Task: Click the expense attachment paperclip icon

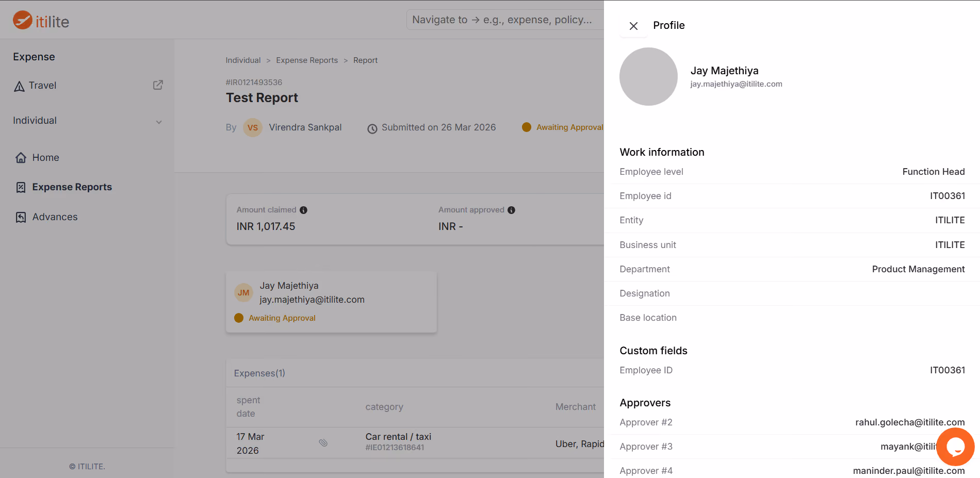Action: point(323,443)
